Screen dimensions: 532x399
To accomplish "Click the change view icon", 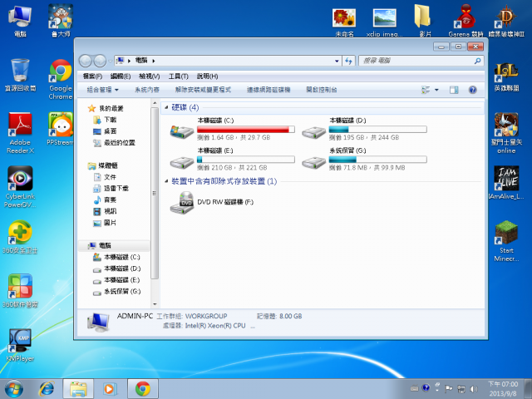I will 426,90.
